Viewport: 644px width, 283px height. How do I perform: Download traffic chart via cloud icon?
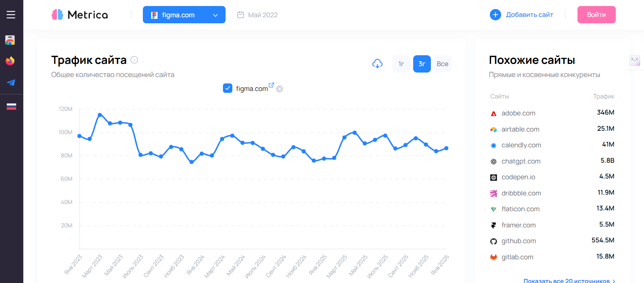(377, 64)
